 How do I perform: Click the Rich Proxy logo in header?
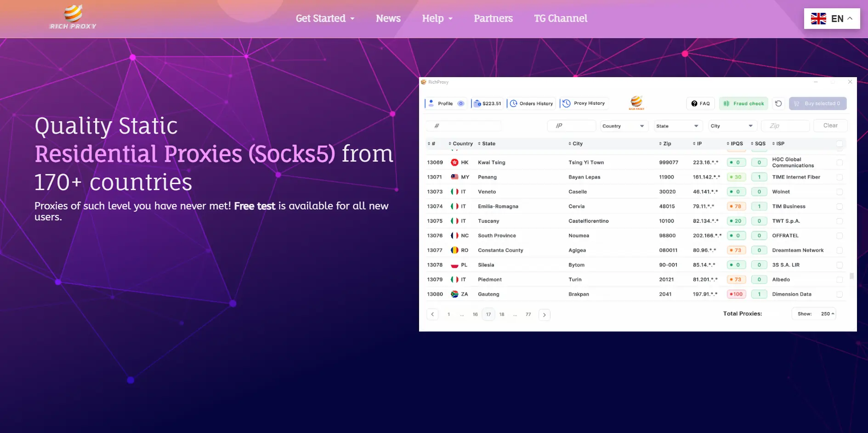click(x=73, y=17)
